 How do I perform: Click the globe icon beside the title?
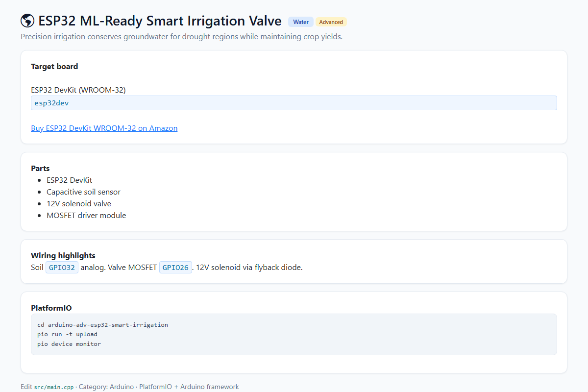pyautogui.click(x=27, y=21)
